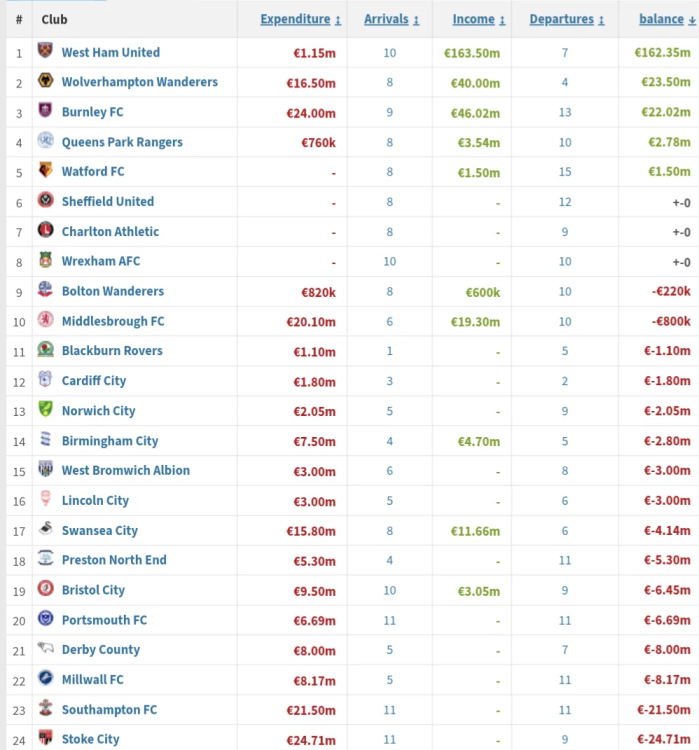The image size is (699, 750).
Task: Open Portsmouth FC club page
Action: [104, 620]
